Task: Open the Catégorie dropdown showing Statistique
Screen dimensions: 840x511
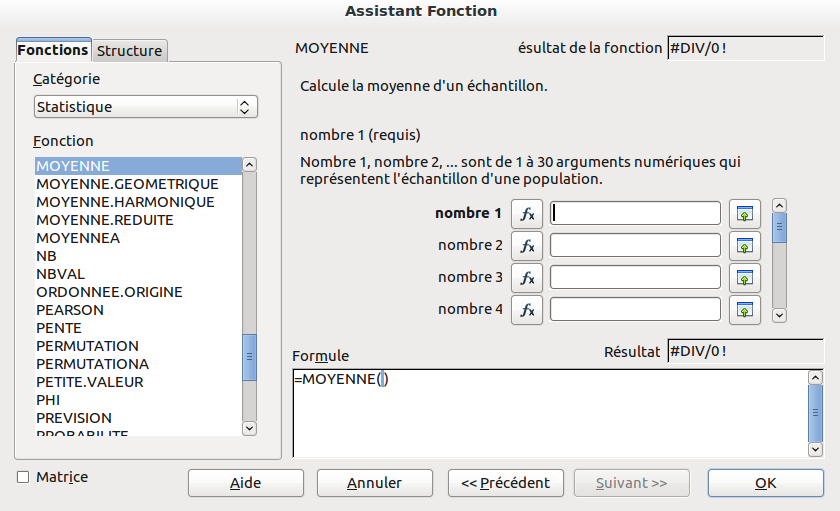Action: pyautogui.click(x=146, y=107)
